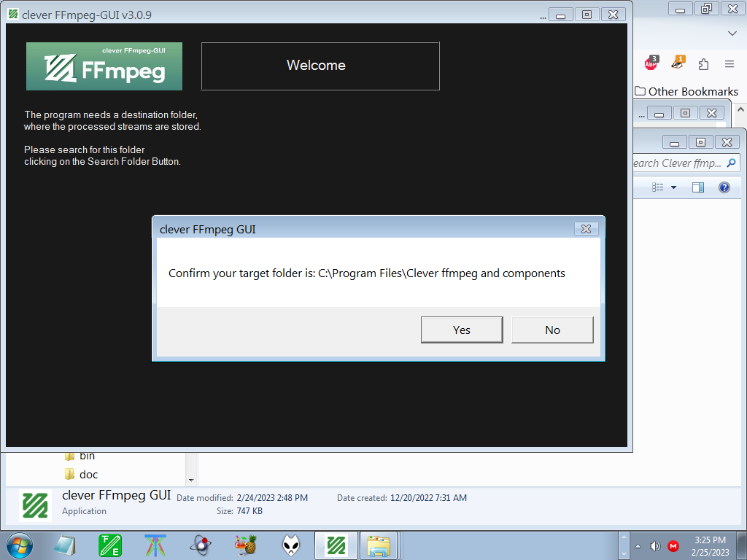Switch to clever FFmpeg GUI taskbar button

(336, 545)
